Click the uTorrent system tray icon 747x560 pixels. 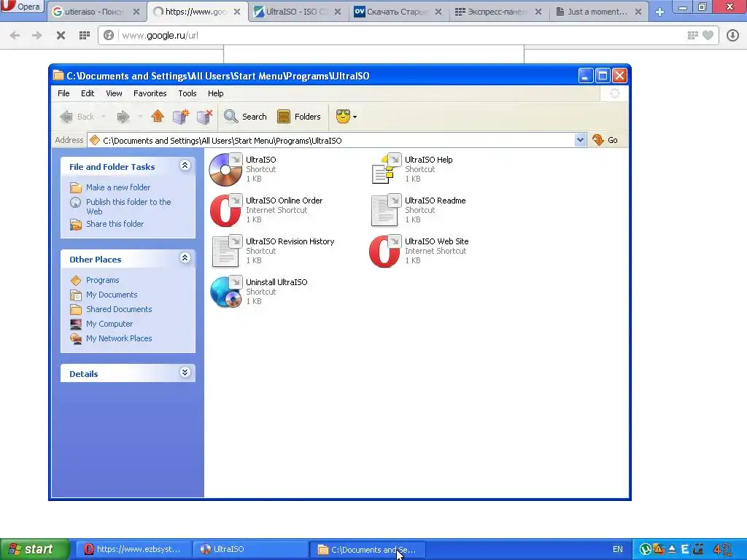645,550
